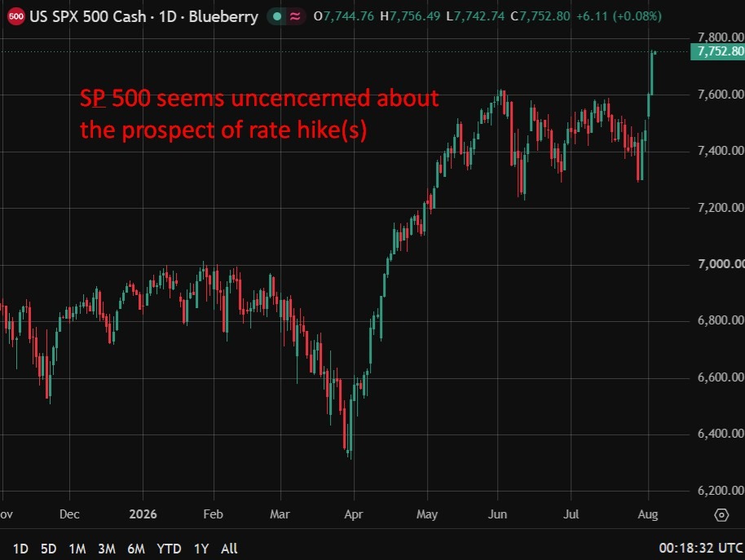Click the current price label 7,752.80

coord(717,51)
